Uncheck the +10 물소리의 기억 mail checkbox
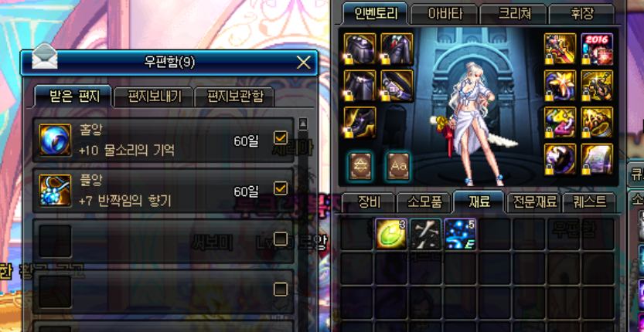 click(x=281, y=138)
